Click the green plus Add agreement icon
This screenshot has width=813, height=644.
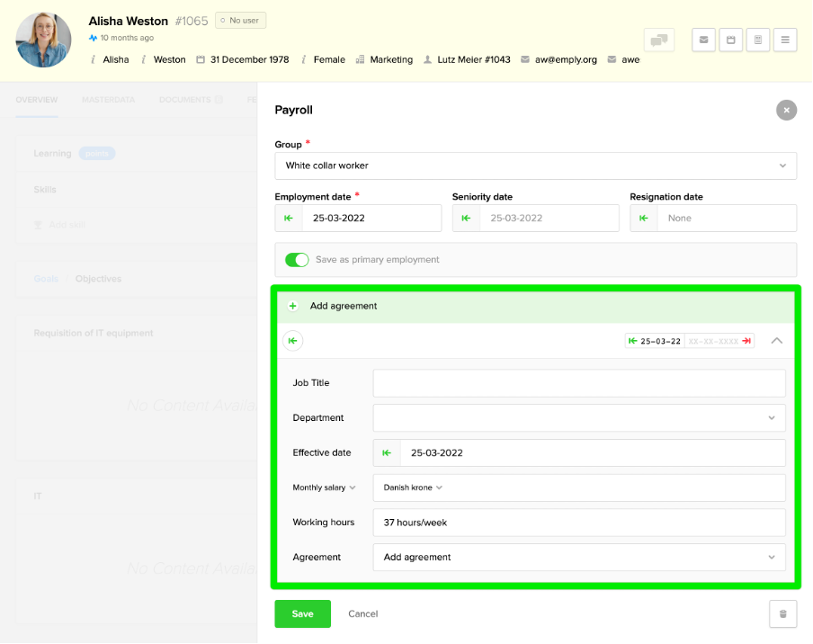[293, 306]
